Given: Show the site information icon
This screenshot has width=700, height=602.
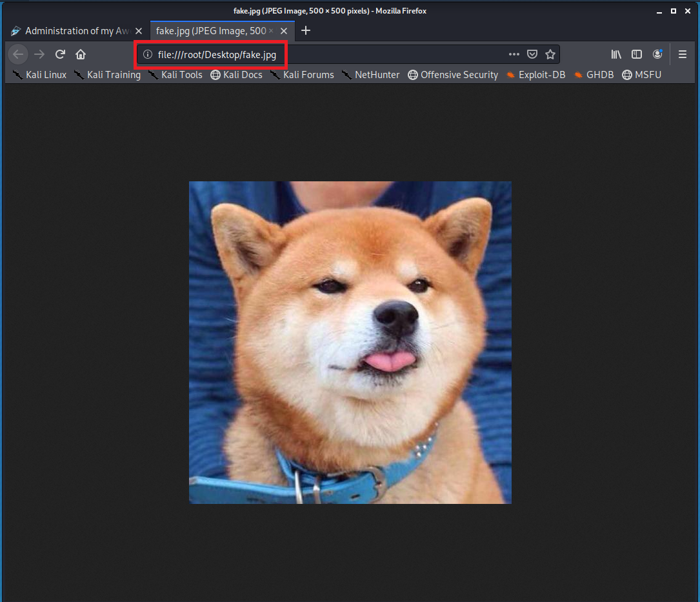Looking at the screenshot, I should [x=148, y=54].
